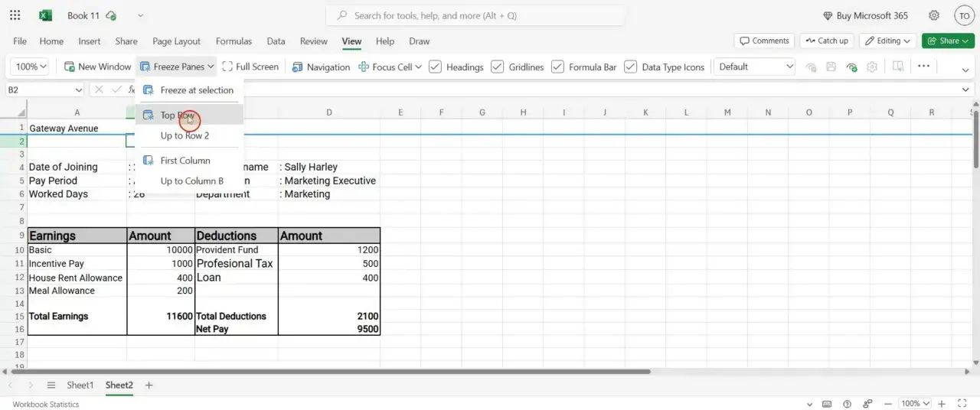Viewport: 980px width, 410px height.
Task: Expand the ribbon collapse chevron
Action: (965, 70)
